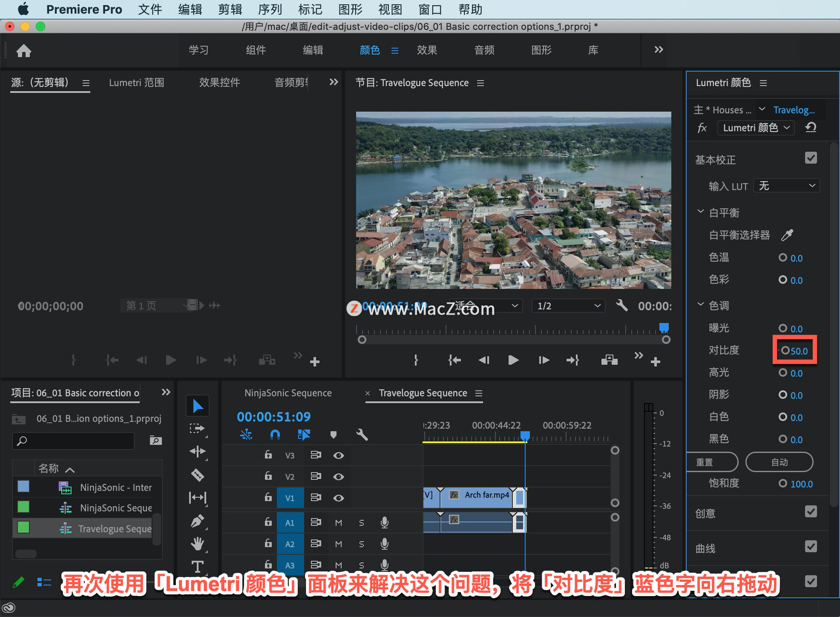Add marker in timeline toolbar
840x617 pixels.
point(333,435)
